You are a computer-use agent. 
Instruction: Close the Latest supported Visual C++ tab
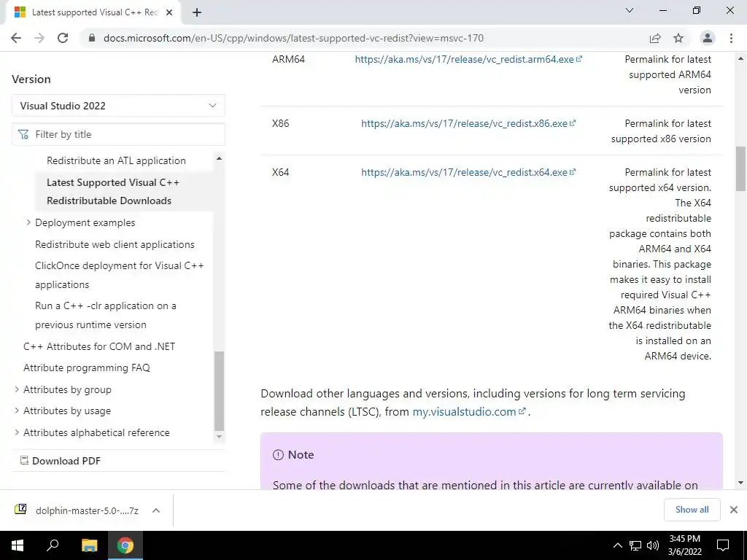pyautogui.click(x=169, y=12)
